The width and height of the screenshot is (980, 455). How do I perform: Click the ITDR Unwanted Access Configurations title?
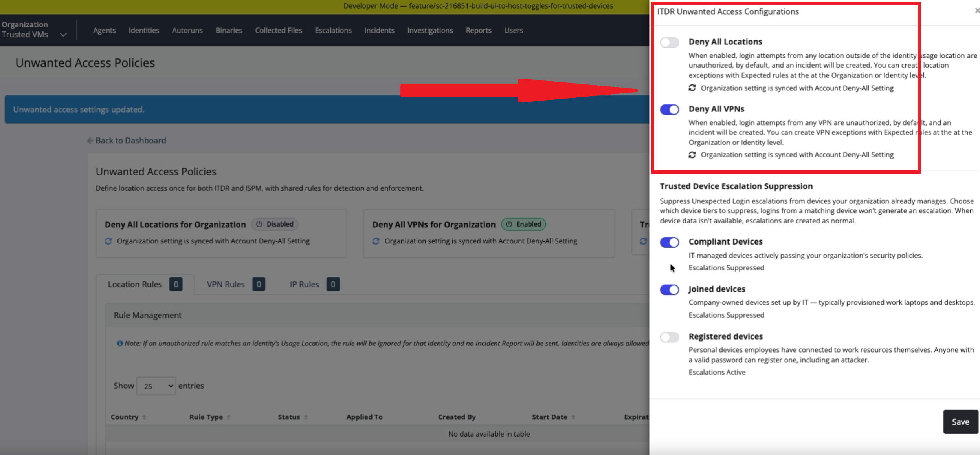click(x=728, y=11)
